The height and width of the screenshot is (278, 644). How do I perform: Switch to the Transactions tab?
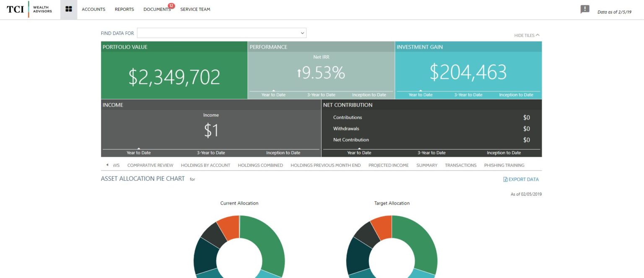click(460, 165)
